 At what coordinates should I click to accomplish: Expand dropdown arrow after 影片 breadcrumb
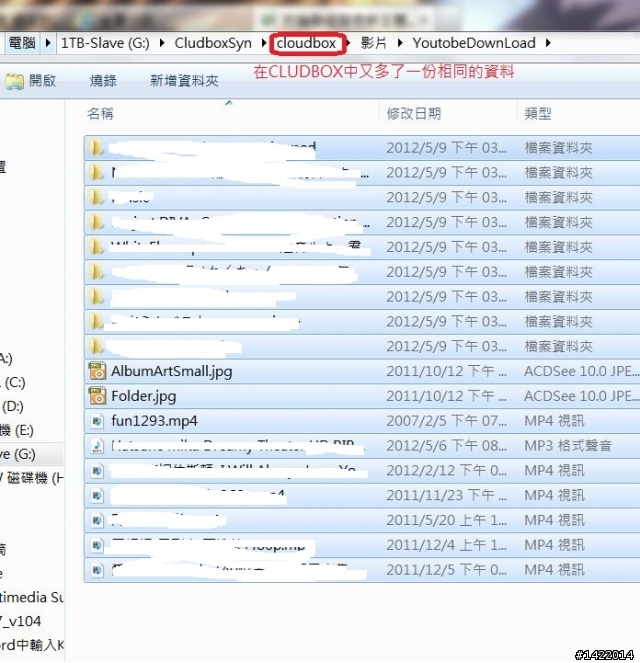[400, 43]
